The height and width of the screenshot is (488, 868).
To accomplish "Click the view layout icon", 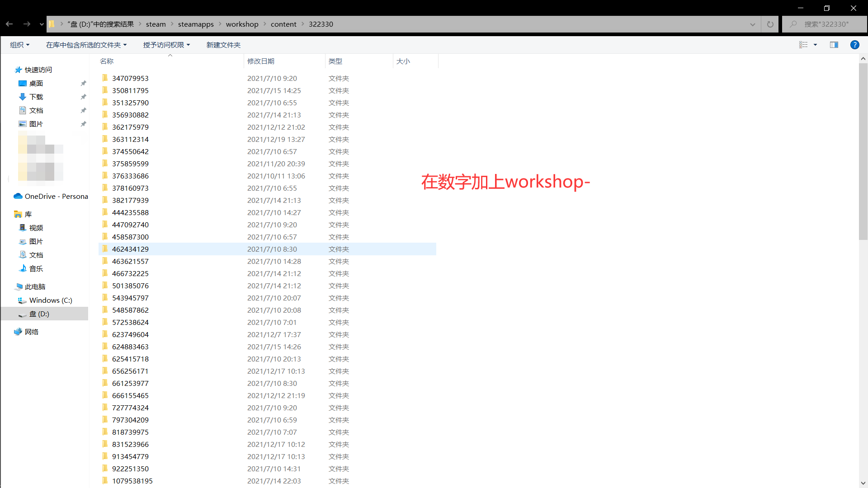I will point(803,45).
